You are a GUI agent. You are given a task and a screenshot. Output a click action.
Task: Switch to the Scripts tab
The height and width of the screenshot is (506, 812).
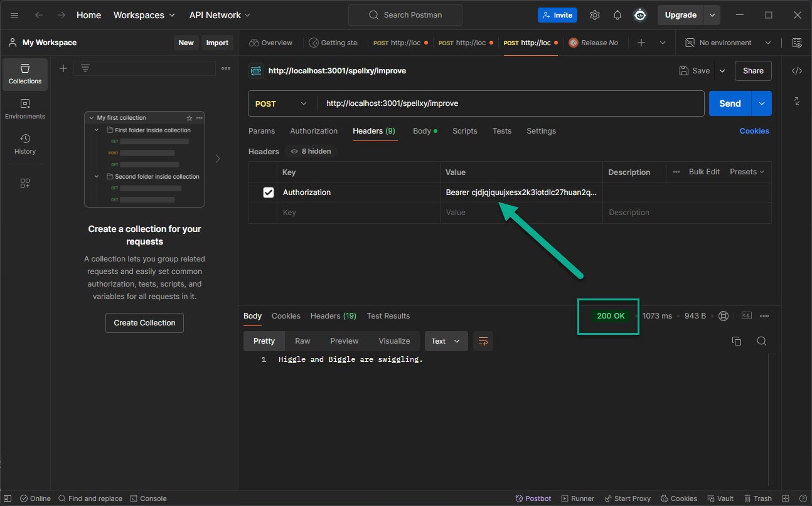(x=465, y=131)
